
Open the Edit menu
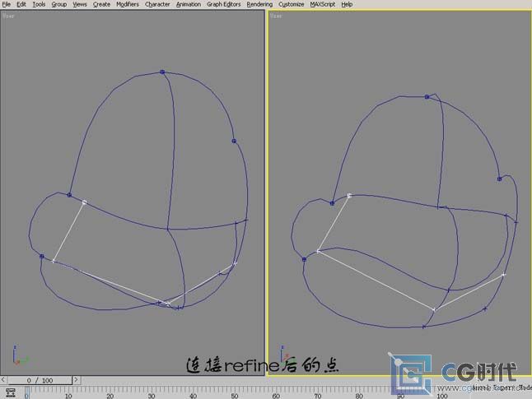pos(21,4)
